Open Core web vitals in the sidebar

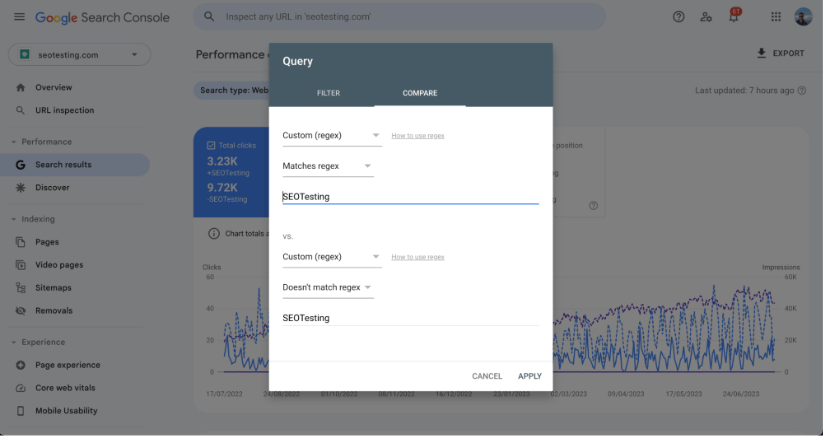click(x=65, y=388)
